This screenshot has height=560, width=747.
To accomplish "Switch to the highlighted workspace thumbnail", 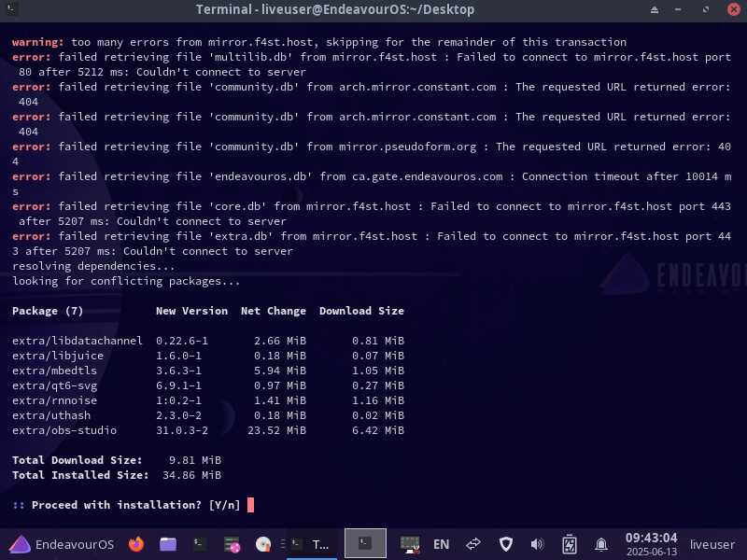I will [365, 543].
